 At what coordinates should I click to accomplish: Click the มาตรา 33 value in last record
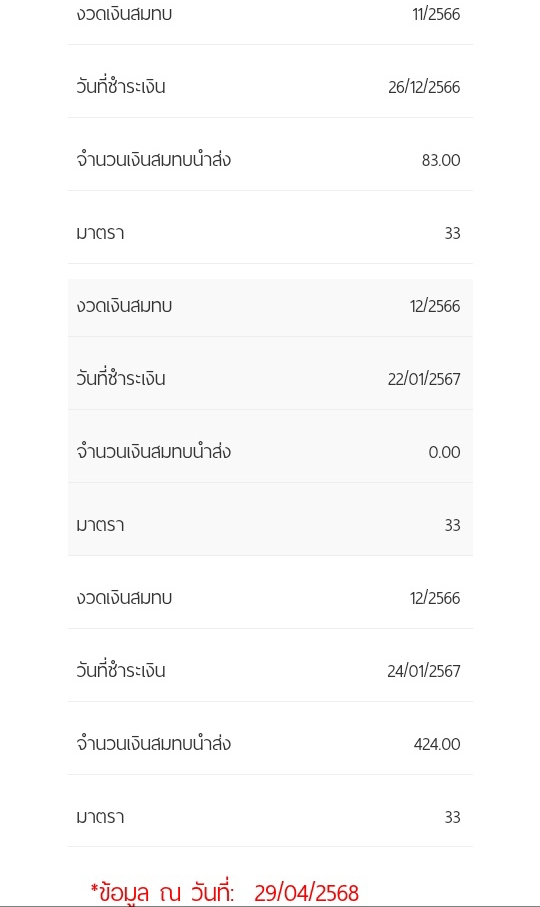[x=452, y=817]
